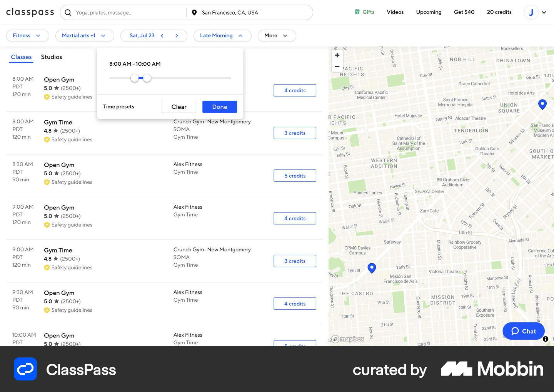Open the Chat support widget

[x=524, y=331]
